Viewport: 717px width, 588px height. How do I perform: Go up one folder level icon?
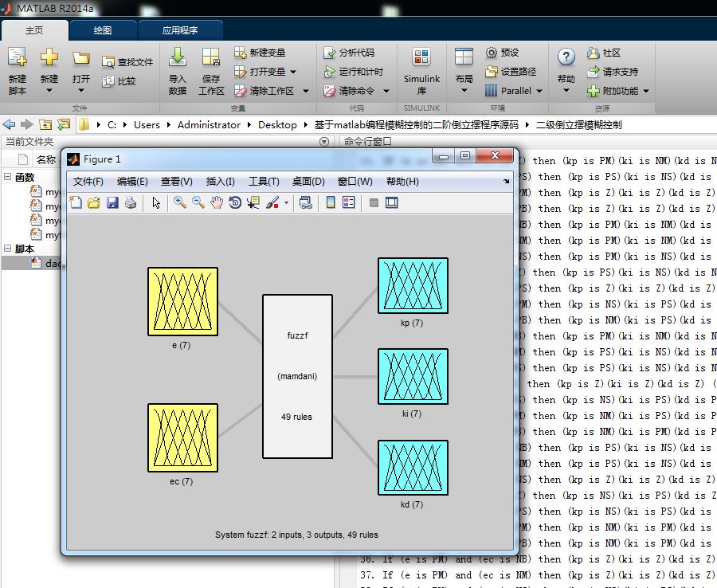pyautogui.click(x=45, y=124)
